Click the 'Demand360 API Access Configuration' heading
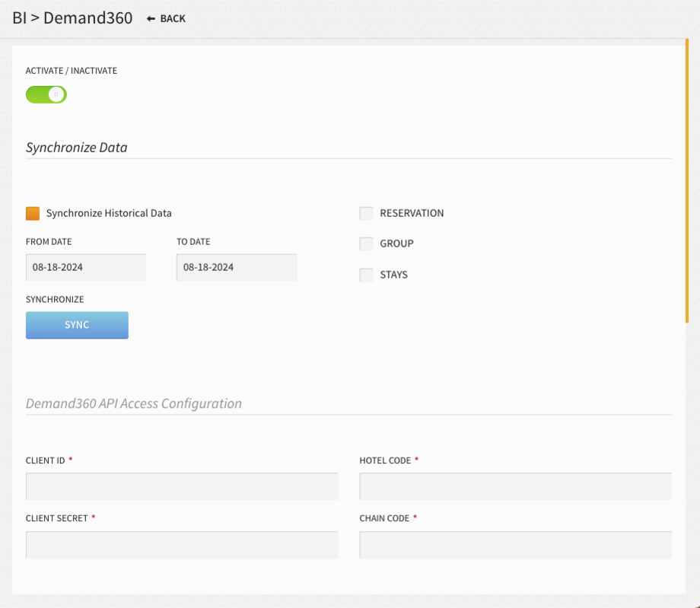The width and height of the screenshot is (700, 608). click(x=133, y=403)
